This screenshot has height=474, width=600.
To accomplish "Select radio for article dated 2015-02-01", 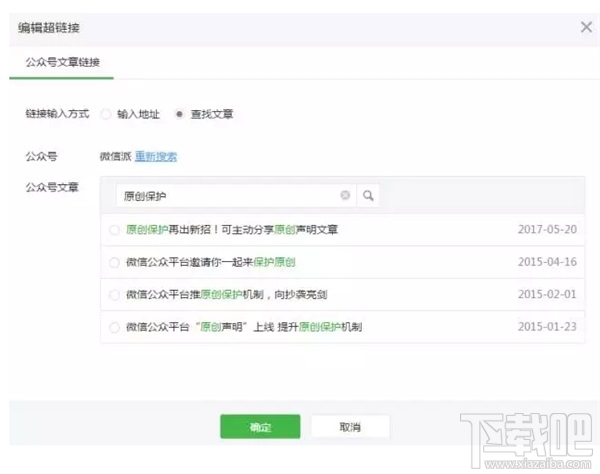I will [114, 295].
